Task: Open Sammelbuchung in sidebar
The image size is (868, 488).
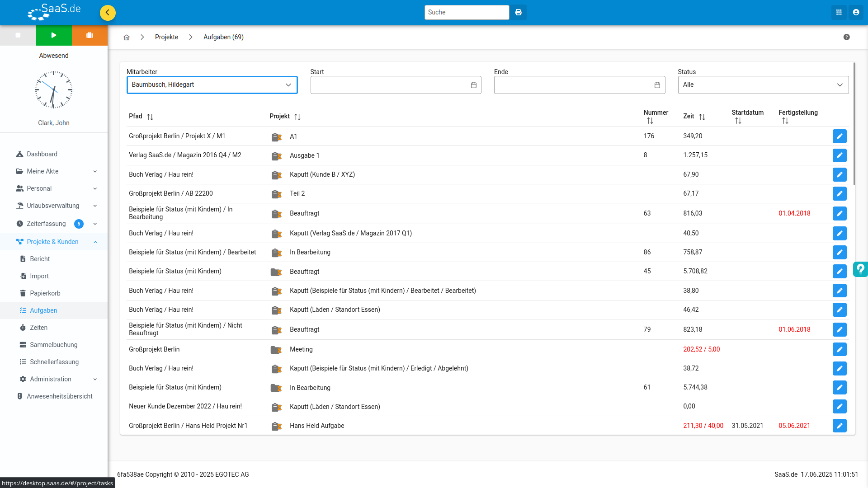Action: tap(54, 345)
